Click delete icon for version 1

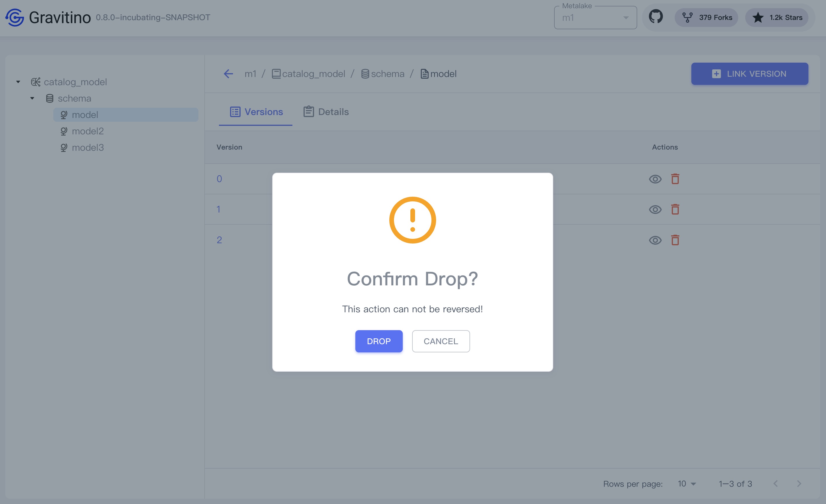click(x=674, y=209)
